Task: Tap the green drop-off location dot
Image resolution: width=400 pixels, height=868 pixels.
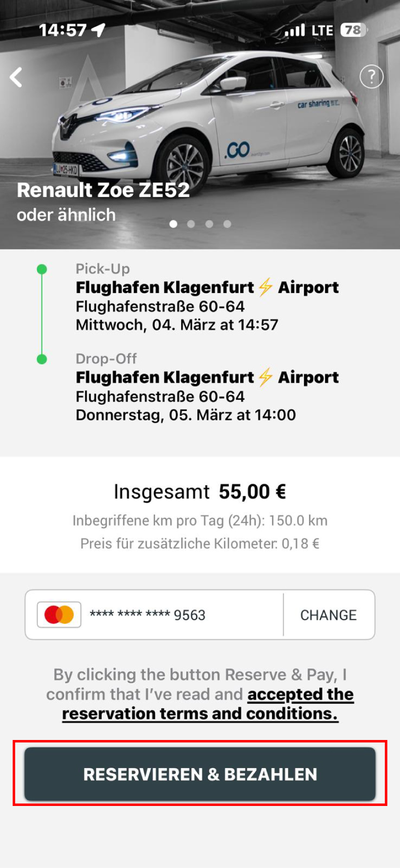Action: [x=42, y=359]
